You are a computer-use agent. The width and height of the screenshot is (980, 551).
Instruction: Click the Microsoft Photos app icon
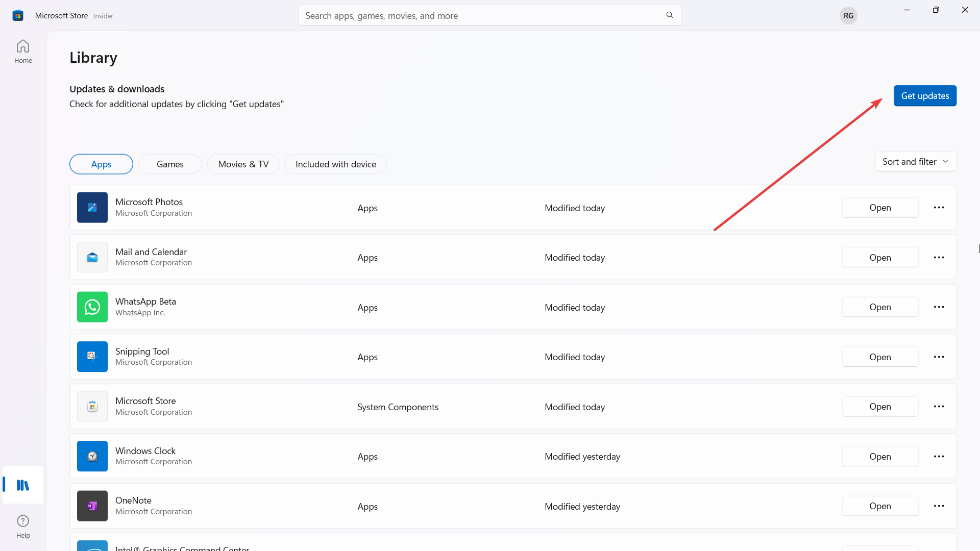tap(92, 207)
